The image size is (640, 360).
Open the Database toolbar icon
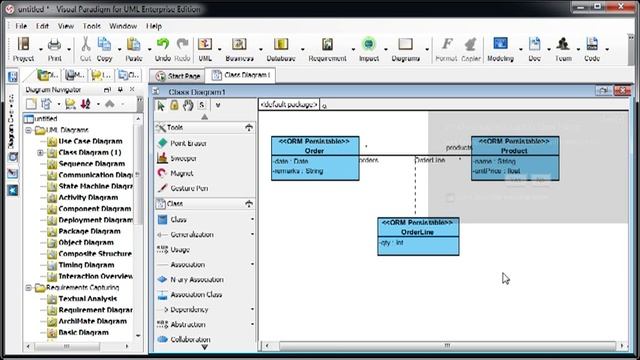point(281,44)
